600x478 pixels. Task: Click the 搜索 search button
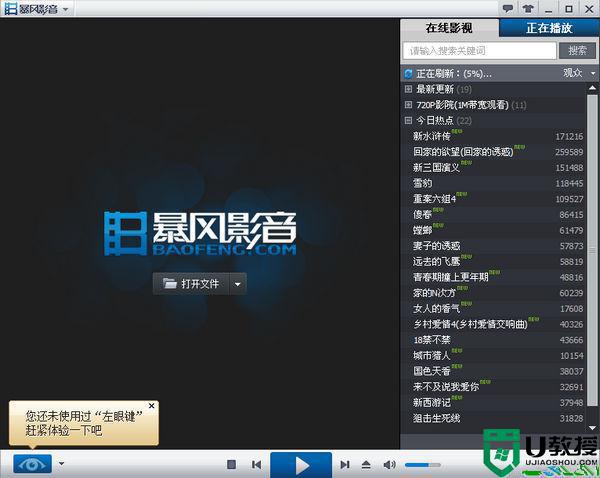point(577,51)
